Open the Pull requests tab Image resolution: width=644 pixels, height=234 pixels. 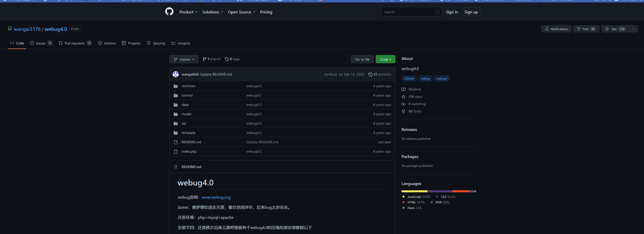(x=75, y=43)
